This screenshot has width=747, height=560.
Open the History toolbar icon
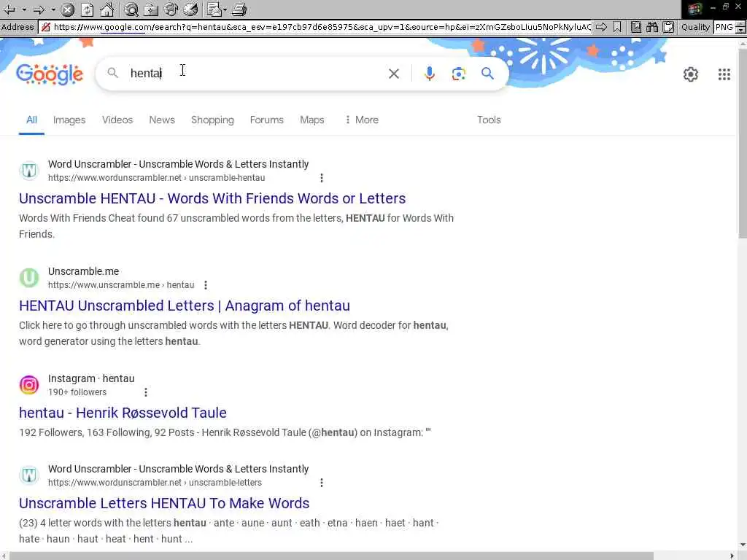tap(190, 9)
